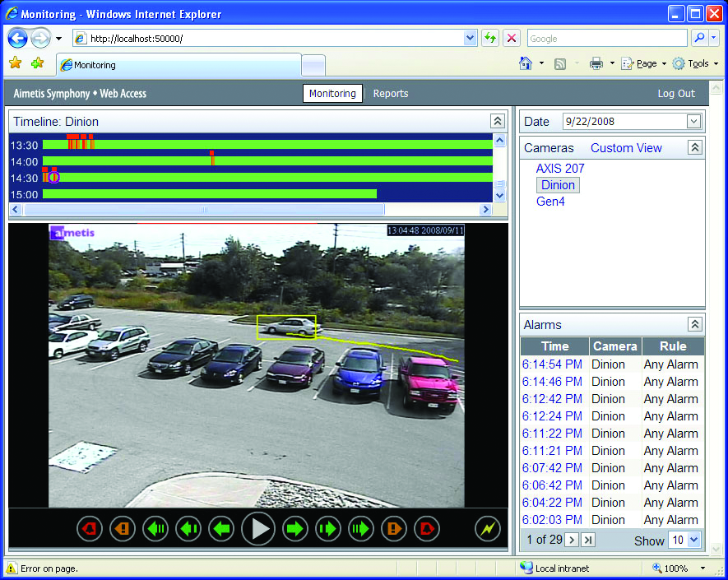
Task: Click the red left-pointing tag icon
Action: pyautogui.click(x=90, y=529)
